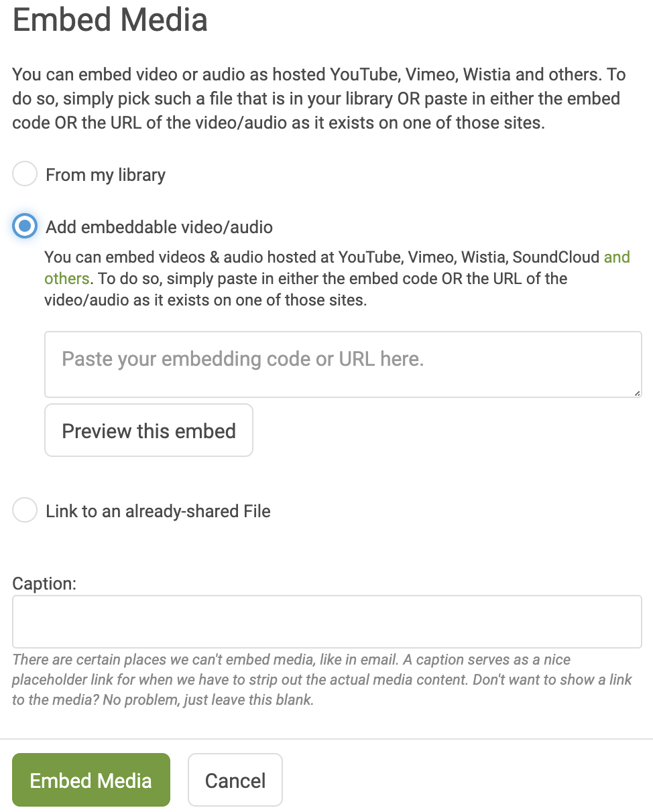Image resolution: width=653 pixels, height=812 pixels.
Task: Click the italic caption help text
Action: click(x=322, y=680)
